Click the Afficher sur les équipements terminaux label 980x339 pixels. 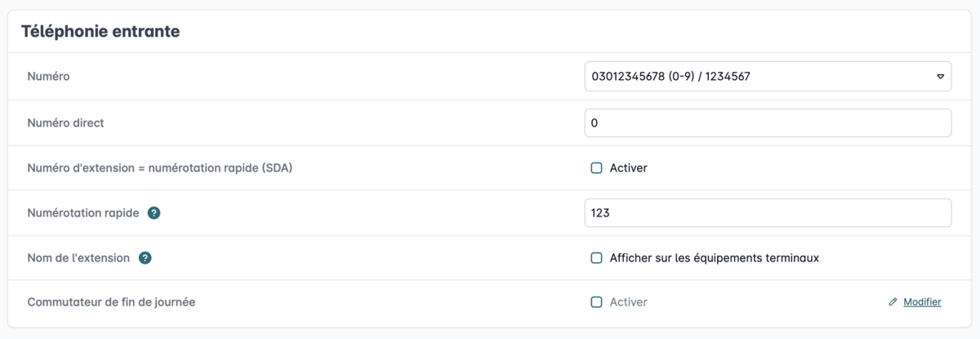point(714,258)
